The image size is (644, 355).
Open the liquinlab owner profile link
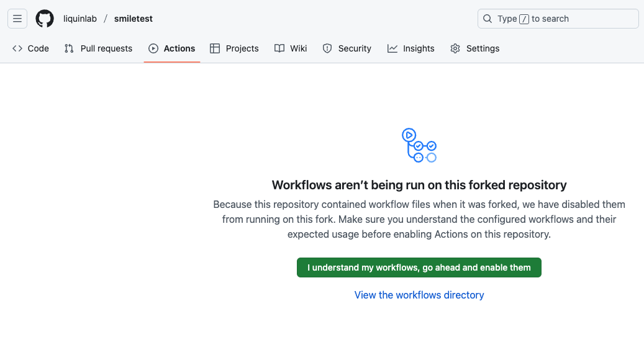click(x=80, y=19)
